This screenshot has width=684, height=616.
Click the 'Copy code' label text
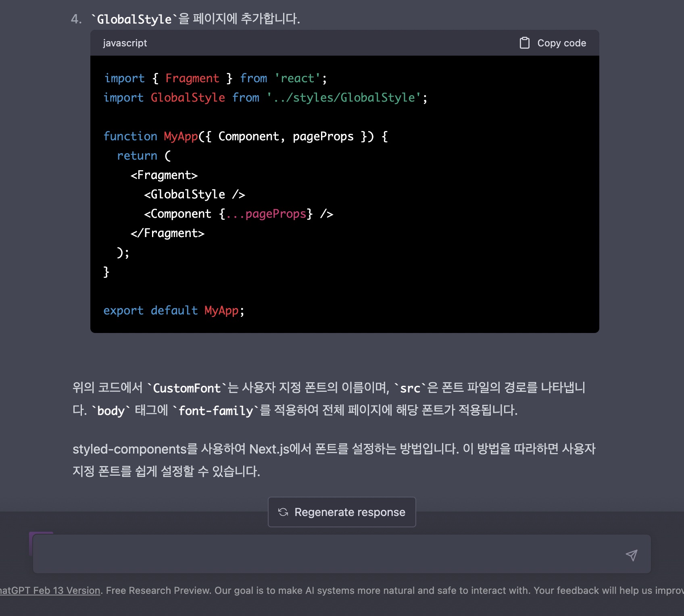point(562,43)
